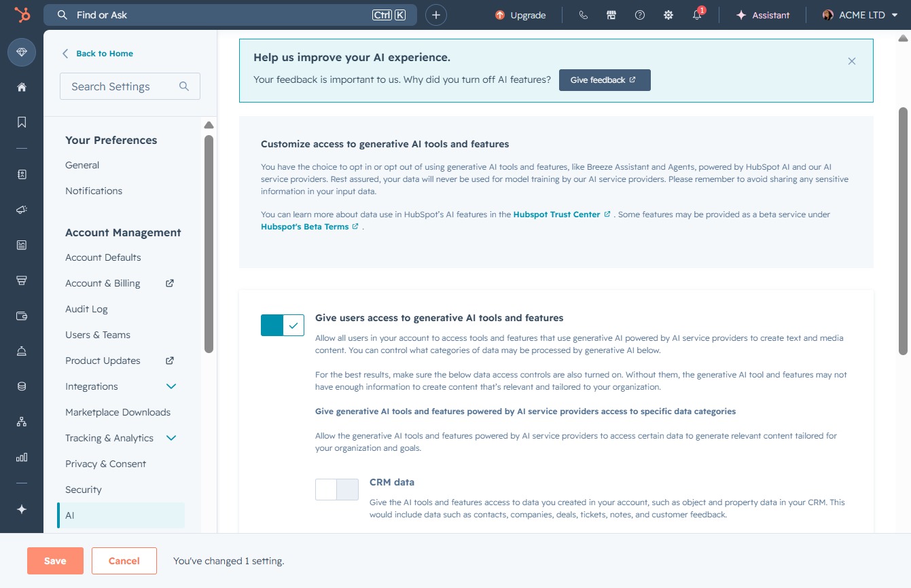Screen dimensions: 911x588
Task: Open Data Management database icon in rail
Action: tap(22, 386)
